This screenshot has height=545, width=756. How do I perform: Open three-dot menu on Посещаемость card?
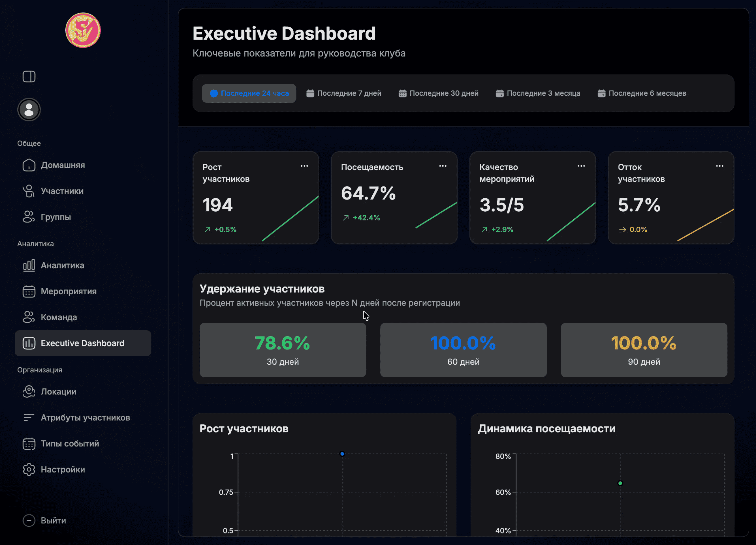click(x=443, y=166)
